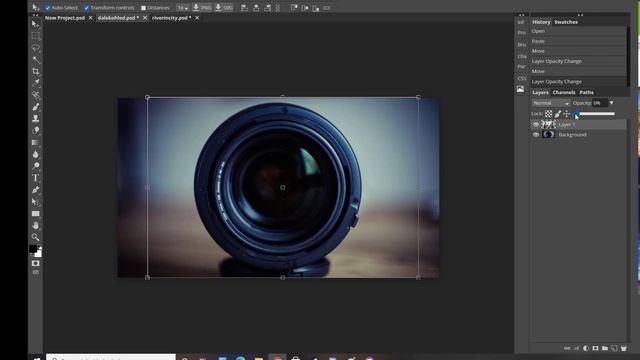Close the New Project.psd tab
The width and height of the screenshot is (640, 360).
coord(91,18)
